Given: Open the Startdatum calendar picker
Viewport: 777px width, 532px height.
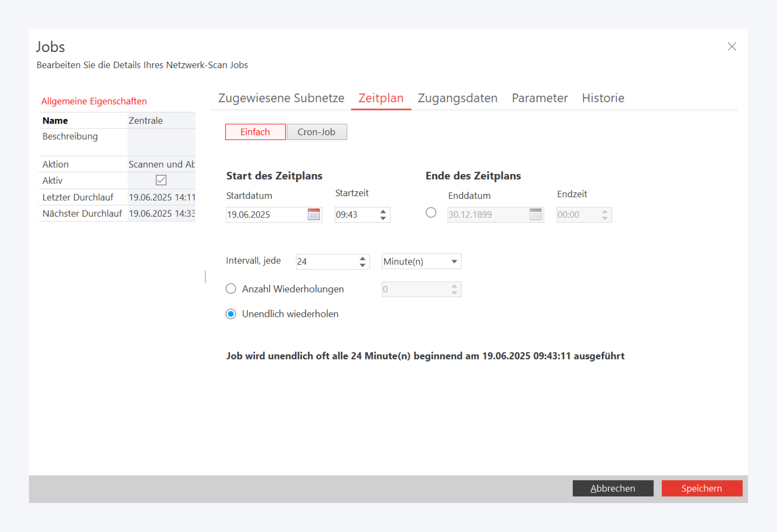Looking at the screenshot, I should pyautogui.click(x=313, y=214).
